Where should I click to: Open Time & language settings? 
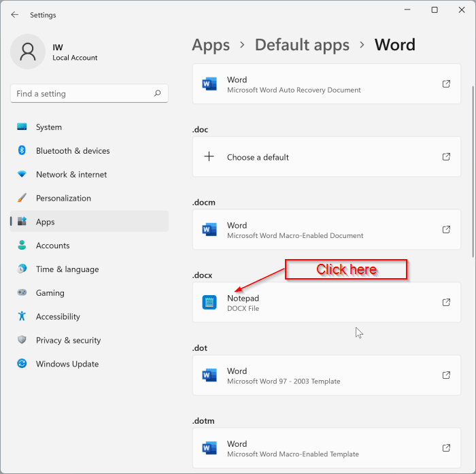point(89,269)
